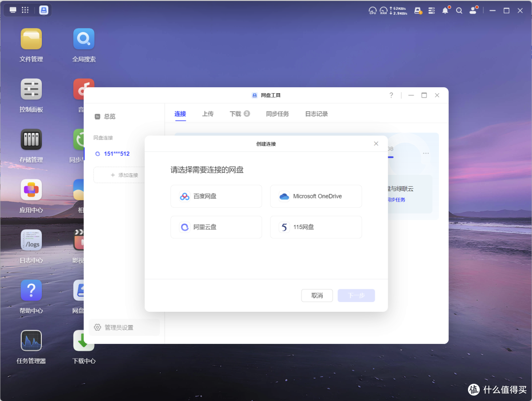Show desktop via the top-left monitor icon
Screen dimensions: 532x401
pos(13,10)
